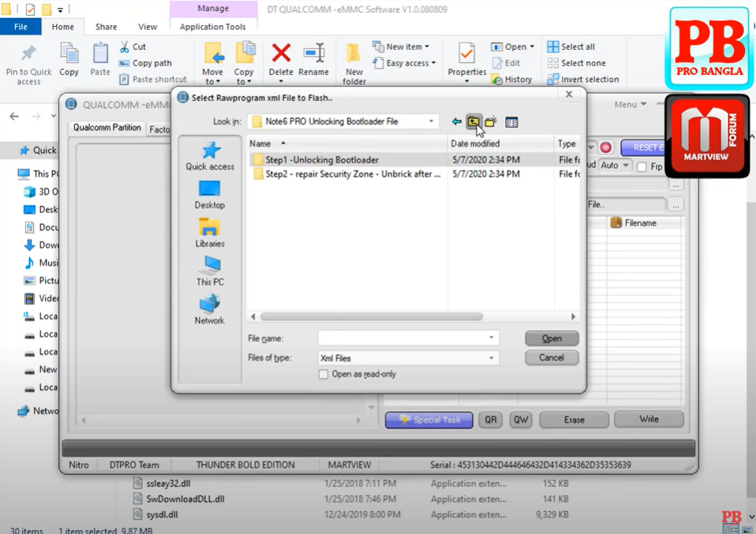Expand the Look in folder dropdown
Screen dimensions: 756x534
point(431,121)
